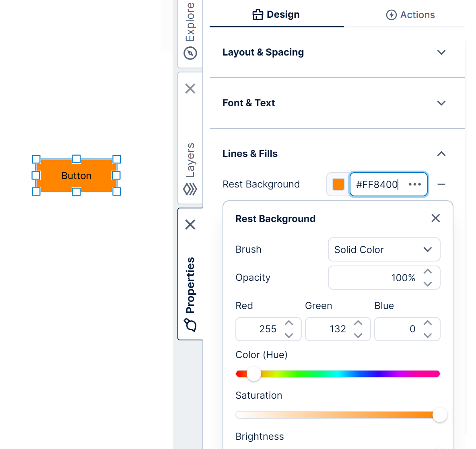Switch to the Actions tab
This screenshot has width=476, height=449.
[x=410, y=15]
